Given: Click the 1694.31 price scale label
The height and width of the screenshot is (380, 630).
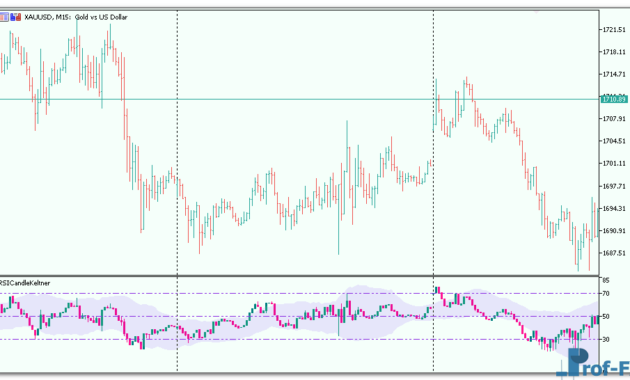Looking at the screenshot, I should [614, 208].
